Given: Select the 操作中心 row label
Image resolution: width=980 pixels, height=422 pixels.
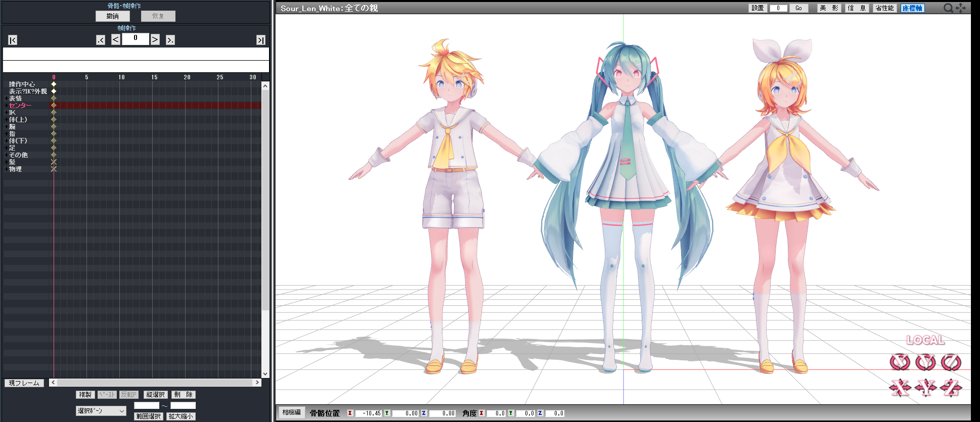Looking at the screenshot, I should click(22, 84).
